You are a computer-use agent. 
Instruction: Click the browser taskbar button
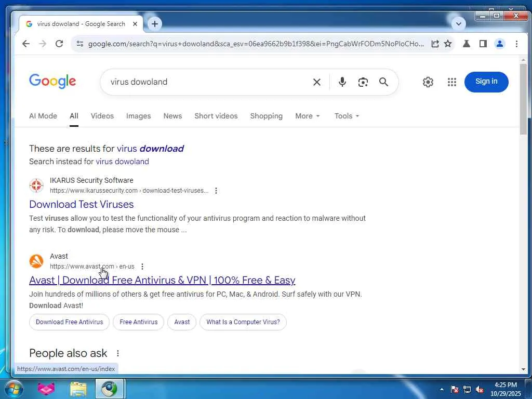click(110, 389)
